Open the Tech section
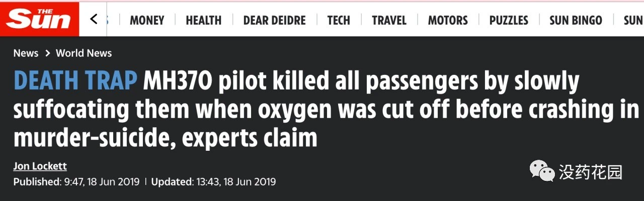 coord(339,20)
